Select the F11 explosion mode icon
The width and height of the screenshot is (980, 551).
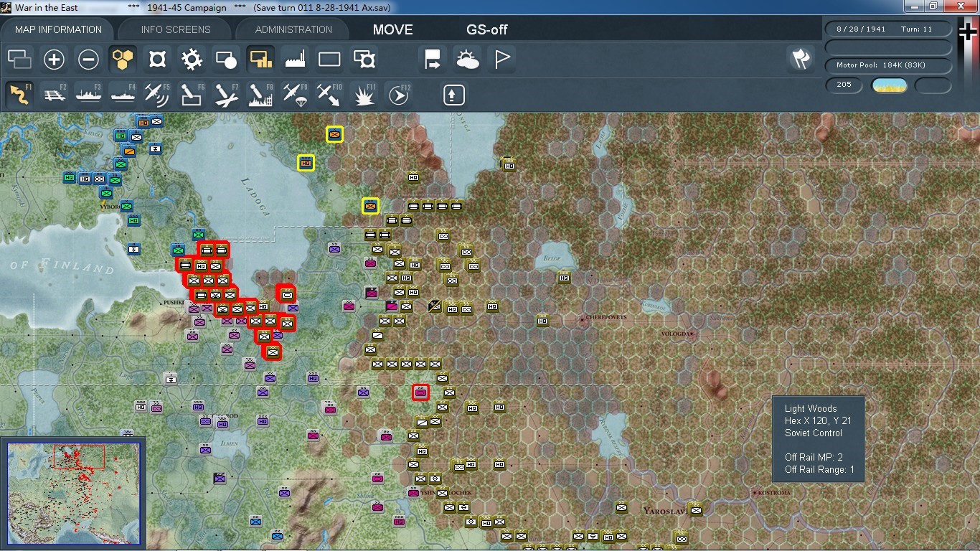[x=364, y=95]
